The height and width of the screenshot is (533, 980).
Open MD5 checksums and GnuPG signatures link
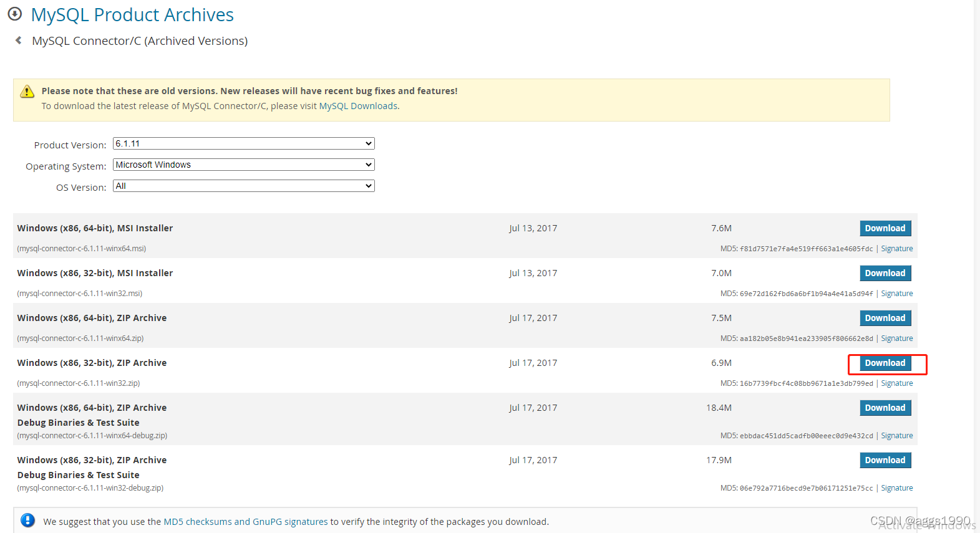coord(246,522)
